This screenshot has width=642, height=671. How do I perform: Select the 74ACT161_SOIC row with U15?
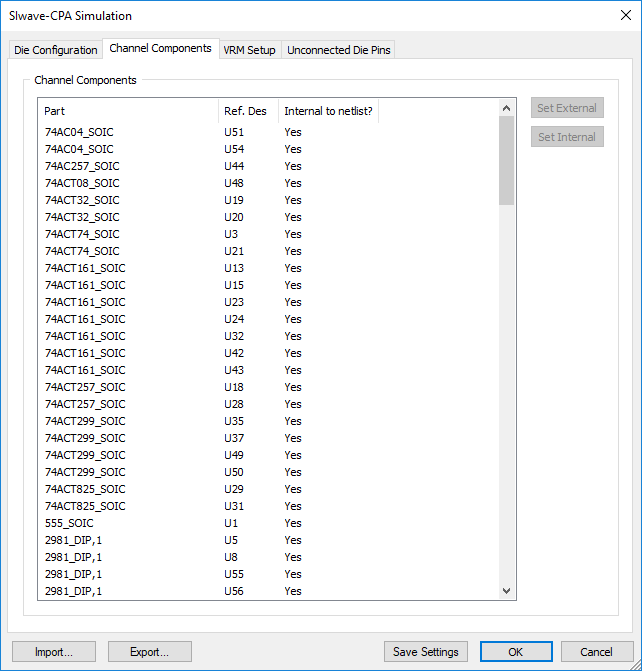(268, 285)
